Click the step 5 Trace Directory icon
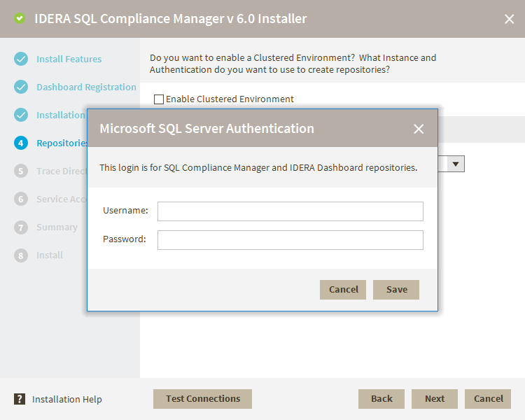525x420 pixels. click(21, 171)
